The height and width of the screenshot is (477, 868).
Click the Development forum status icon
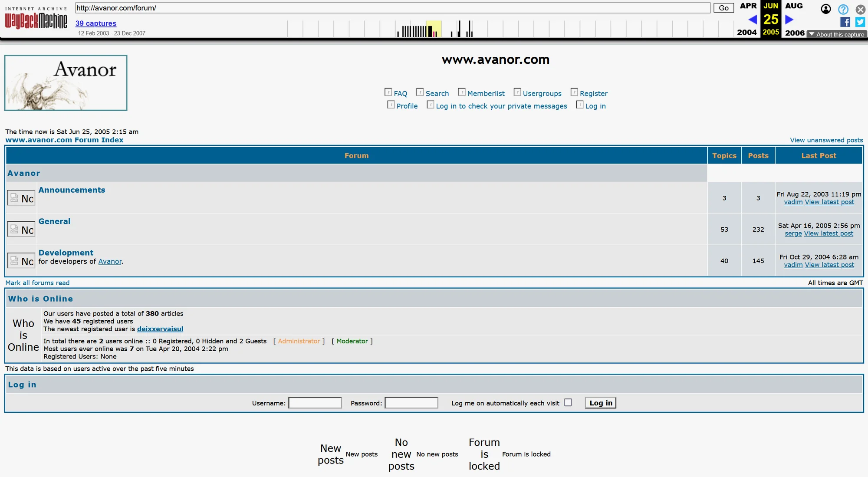(21, 260)
